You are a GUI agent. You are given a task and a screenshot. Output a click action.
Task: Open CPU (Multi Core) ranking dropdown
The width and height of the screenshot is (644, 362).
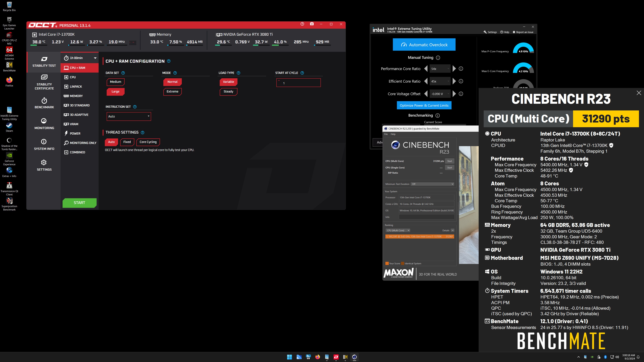pyautogui.click(x=398, y=230)
